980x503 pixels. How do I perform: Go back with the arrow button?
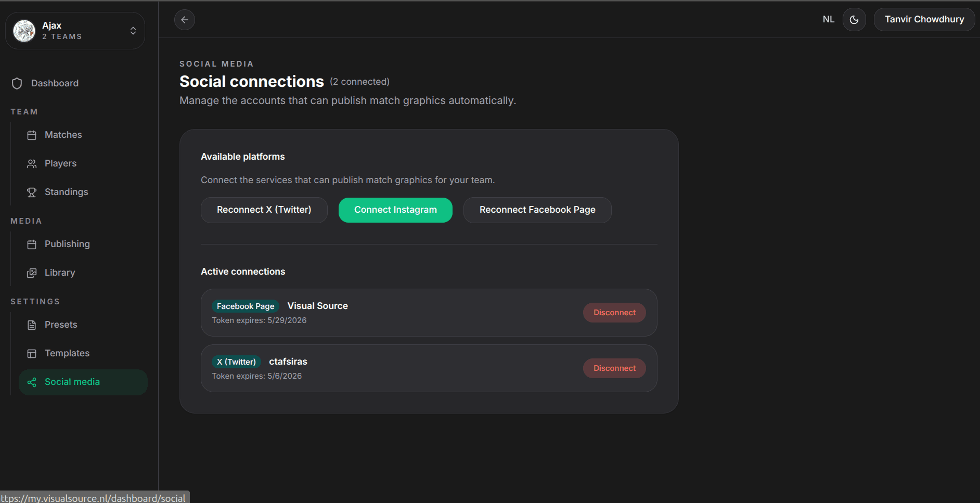pos(185,20)
